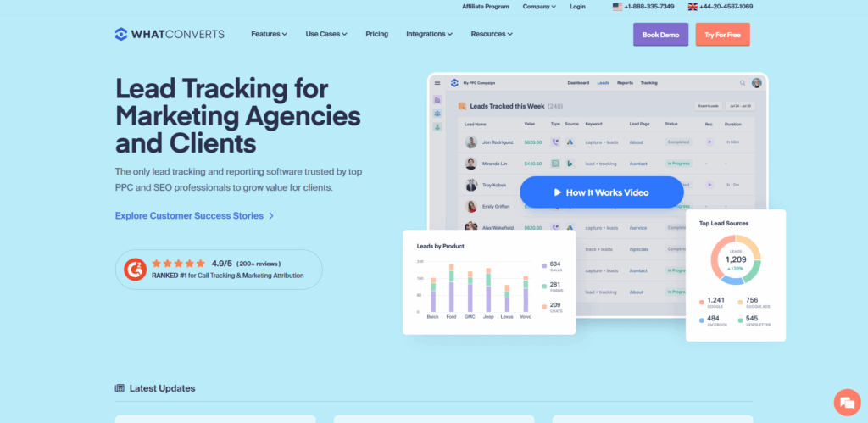Image resolution: width=868 pixels, height=423 pixels.
Task: Click the G2 badge icon
Action: (x=134, y=269)
